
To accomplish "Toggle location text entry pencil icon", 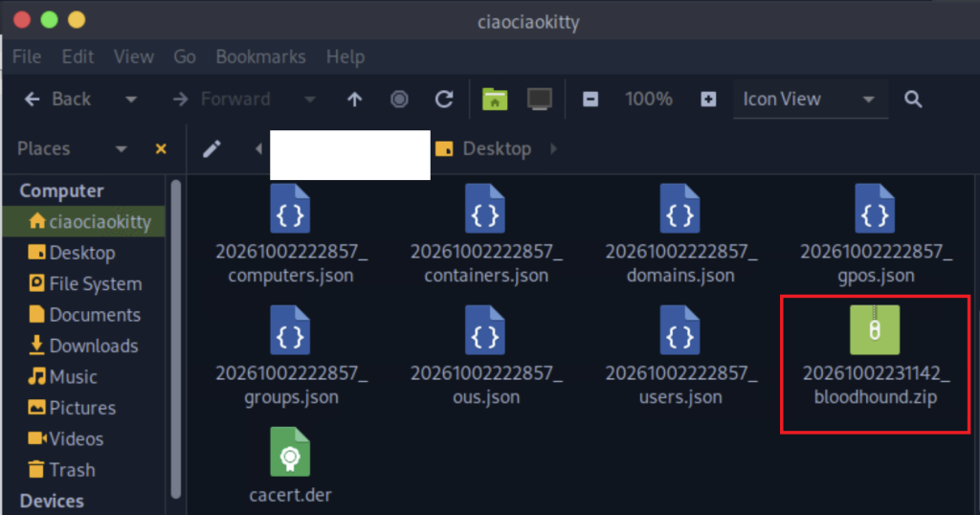I will point(212,148).
